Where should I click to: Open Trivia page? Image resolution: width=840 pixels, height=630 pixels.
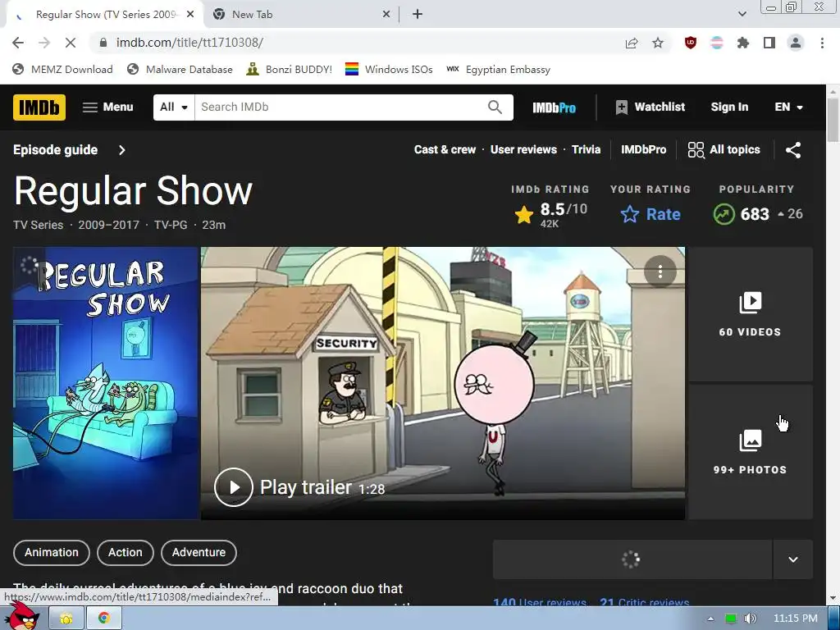tap(586, 150)
